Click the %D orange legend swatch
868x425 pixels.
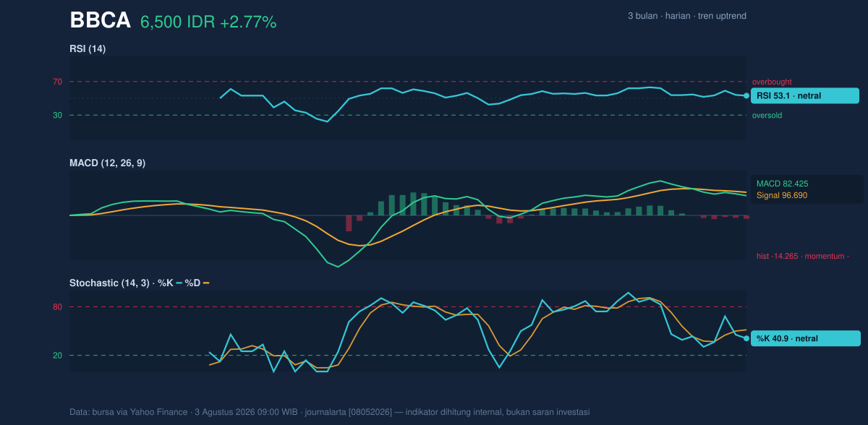pos(206,283)
